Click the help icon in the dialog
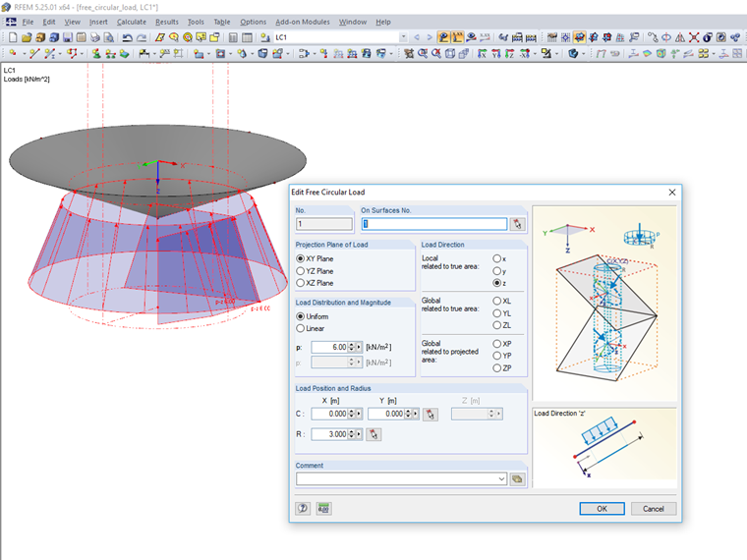 tap(304, 508)
